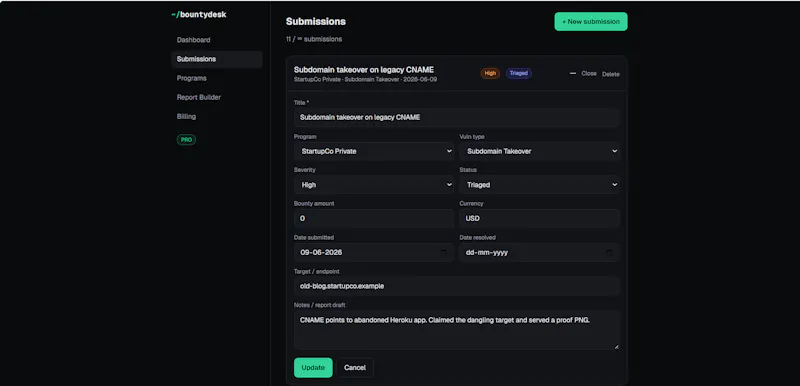Viewport: 800px width, 386px height.
Task: Click the Date resolved field
Action: (x=539, y=252)
